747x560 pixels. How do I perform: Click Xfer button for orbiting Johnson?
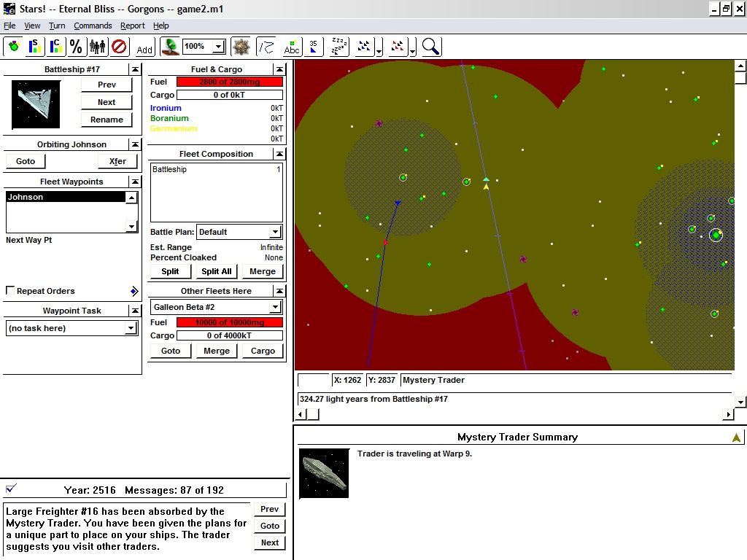pos(117,161)
